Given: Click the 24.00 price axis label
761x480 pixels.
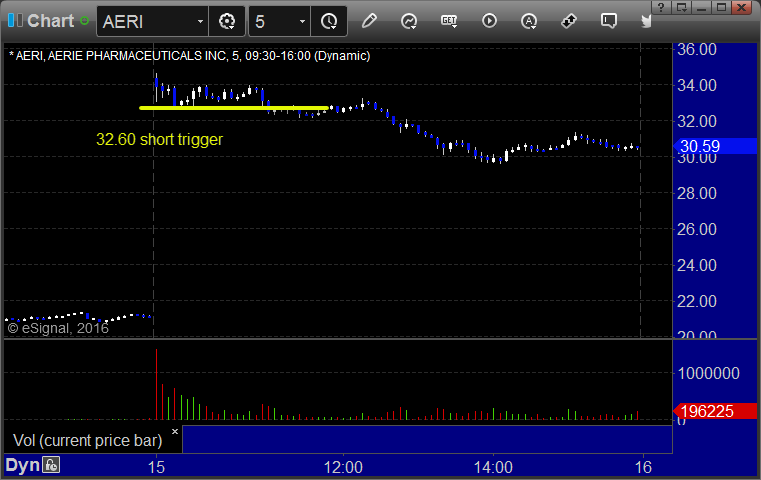Looking at the screenshot, I should pos(696,265).
